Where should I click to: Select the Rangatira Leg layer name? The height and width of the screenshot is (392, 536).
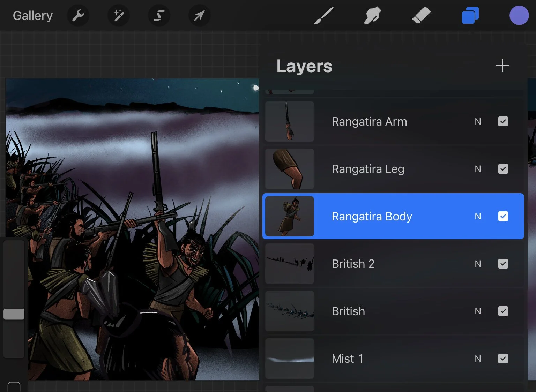click(x=368, y=169)
